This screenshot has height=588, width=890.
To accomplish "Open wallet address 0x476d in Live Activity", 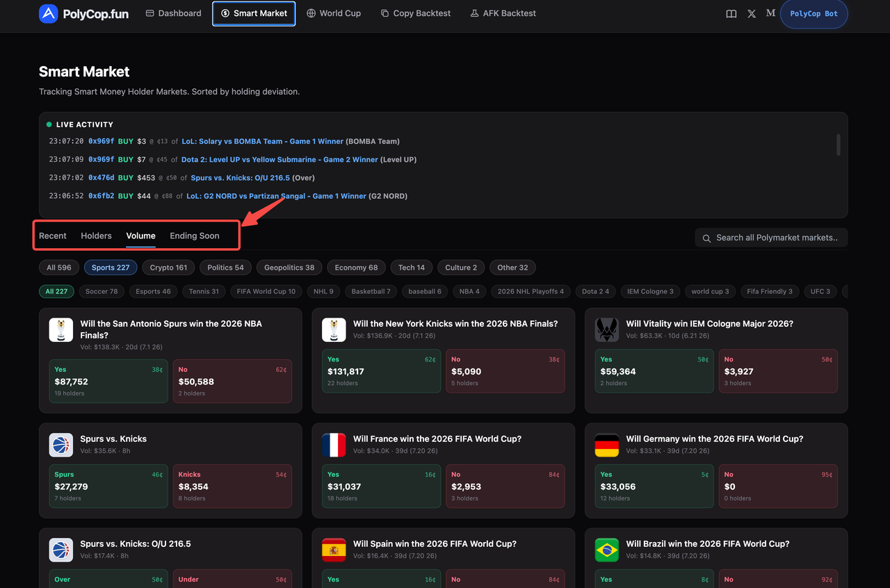I will tap(101, 178).
